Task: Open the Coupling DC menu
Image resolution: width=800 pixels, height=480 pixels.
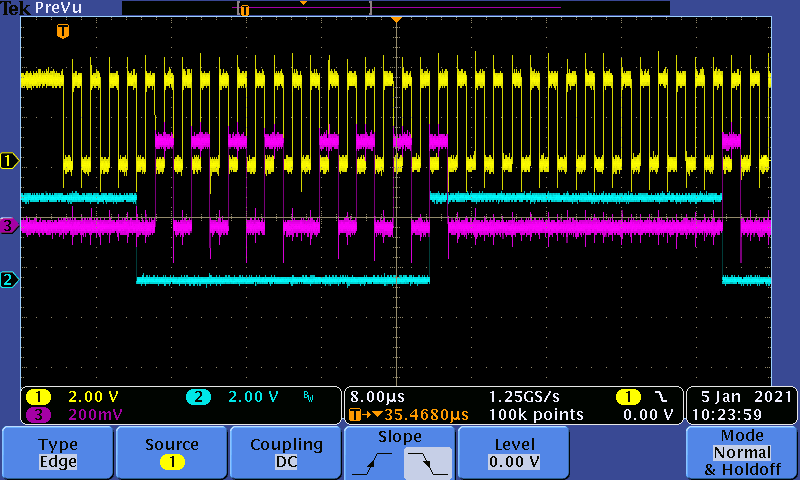Action: point(286,452)
